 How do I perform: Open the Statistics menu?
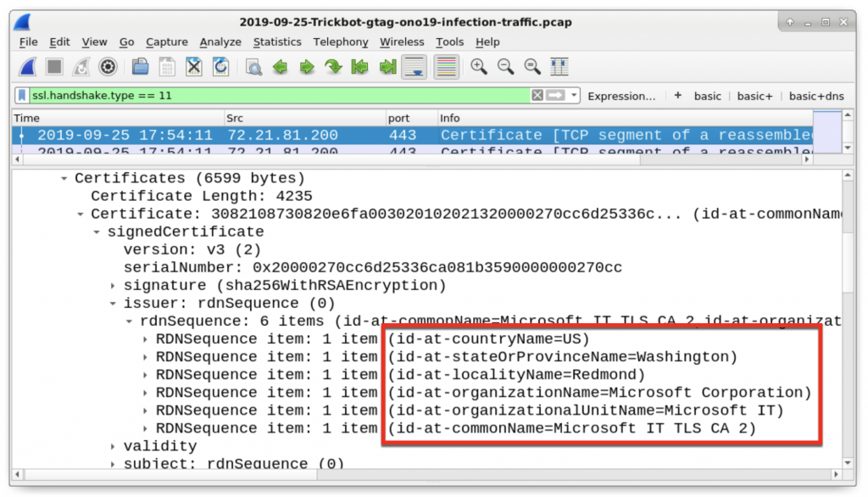(x=277, y=42)
